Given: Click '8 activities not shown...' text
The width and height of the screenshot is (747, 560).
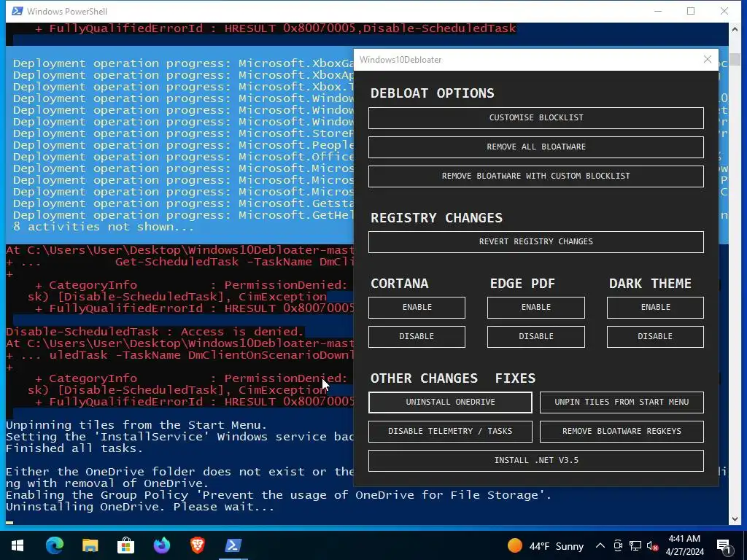Looking at the screenshot, I should [x=104, y=227].
